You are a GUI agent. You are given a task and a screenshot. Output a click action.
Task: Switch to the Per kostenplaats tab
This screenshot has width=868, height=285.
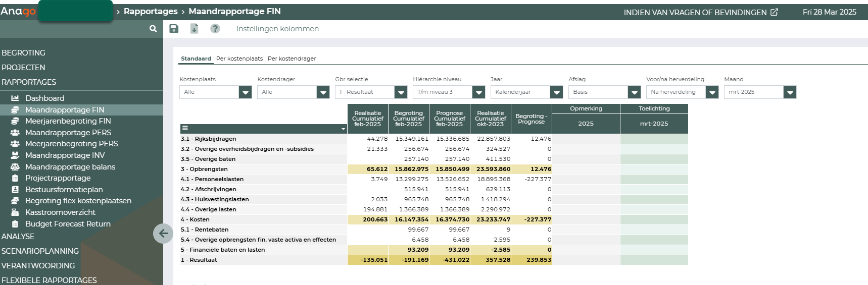click(x=239, y=59)
